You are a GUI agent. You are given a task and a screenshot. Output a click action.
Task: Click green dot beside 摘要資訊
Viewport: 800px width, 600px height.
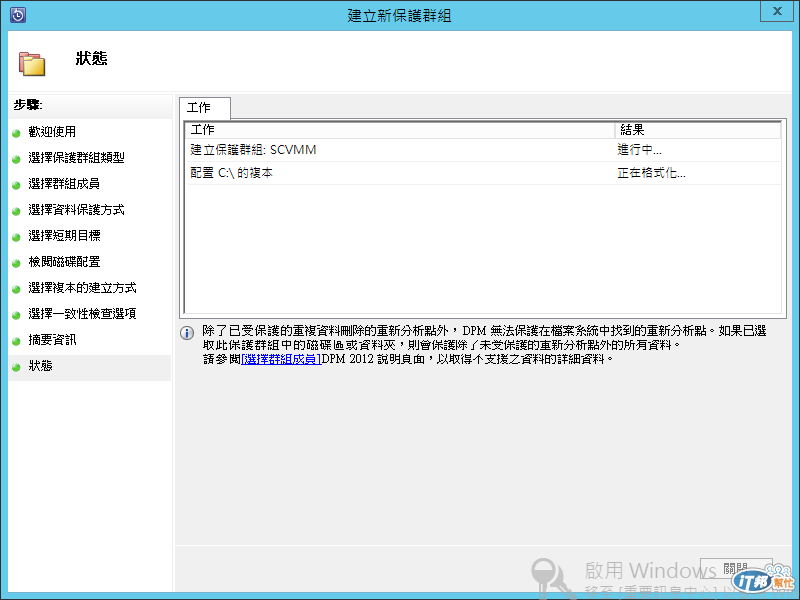pyautogui.click(x=16, y=341)
